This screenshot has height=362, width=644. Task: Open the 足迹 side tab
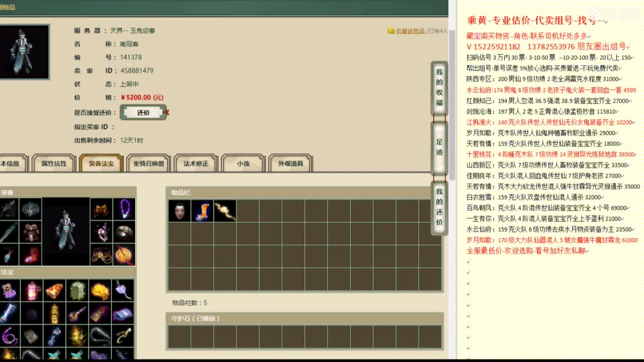tap(439, 147)
